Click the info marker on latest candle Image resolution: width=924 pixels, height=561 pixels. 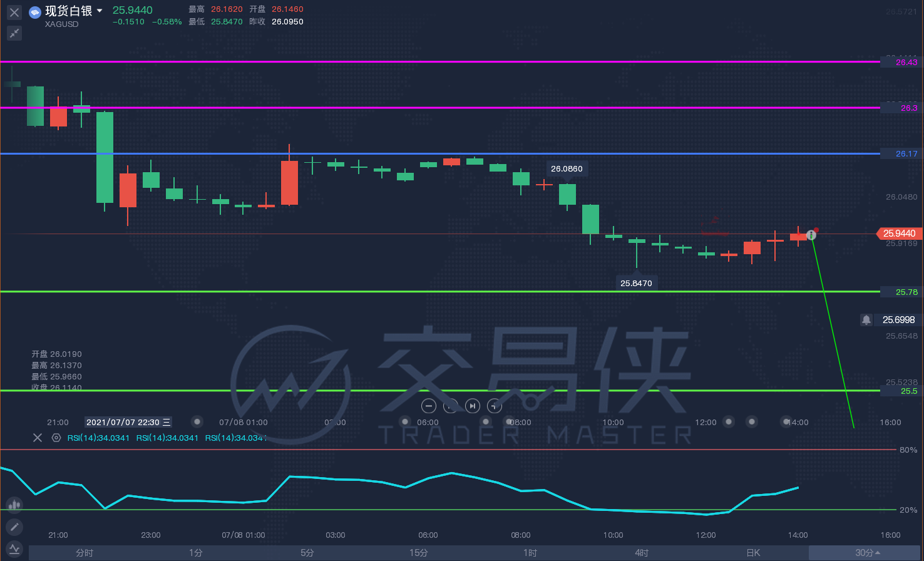click(x=811, y=235)
